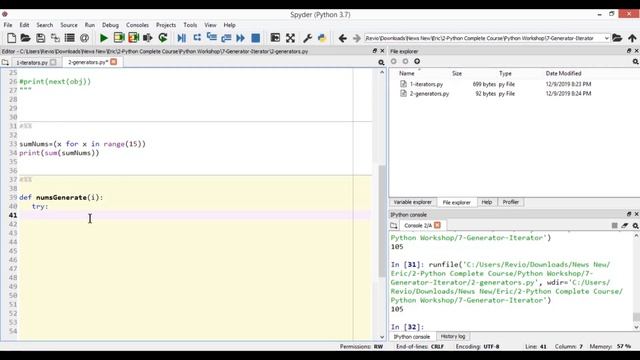Viewport: 640px width, 360px height.
Task: Switch to Help pane tab
Action: click(487, 202)
